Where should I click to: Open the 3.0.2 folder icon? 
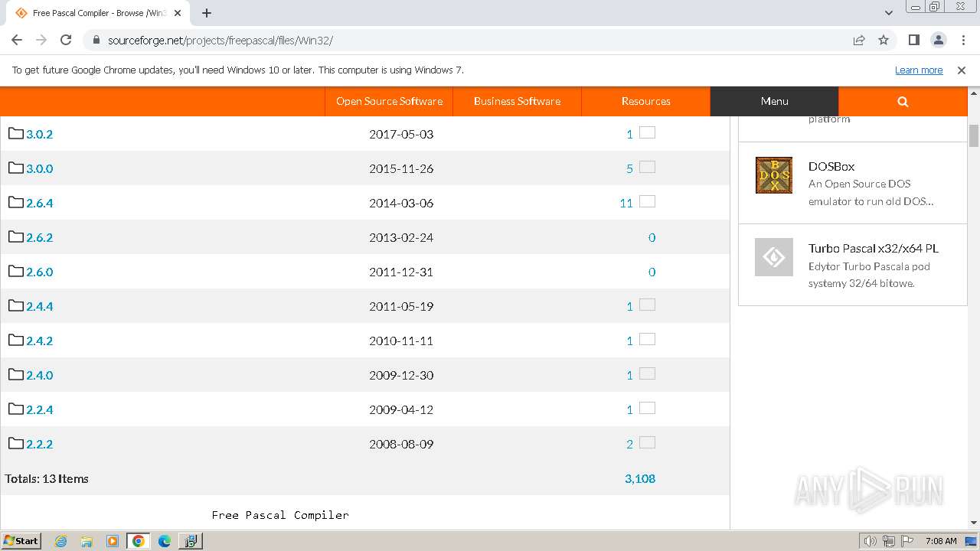pyautogui.click(x=16, y=133)
